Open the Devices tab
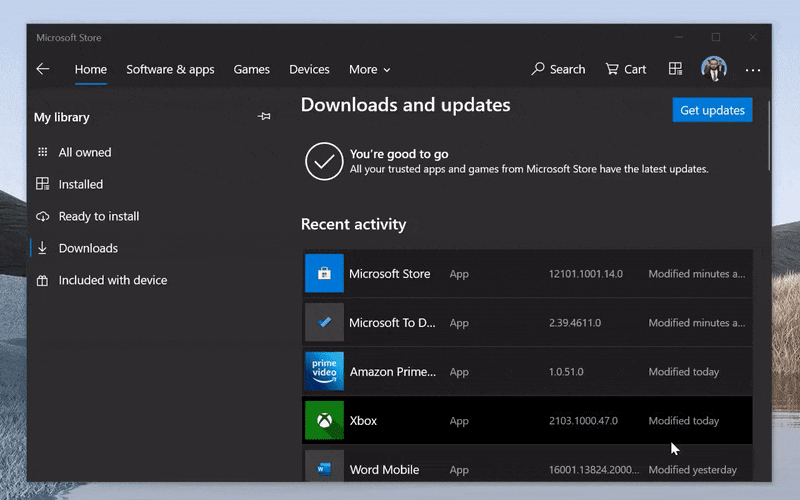Viewport: 800px width, 500px height. tap(309, 69)
